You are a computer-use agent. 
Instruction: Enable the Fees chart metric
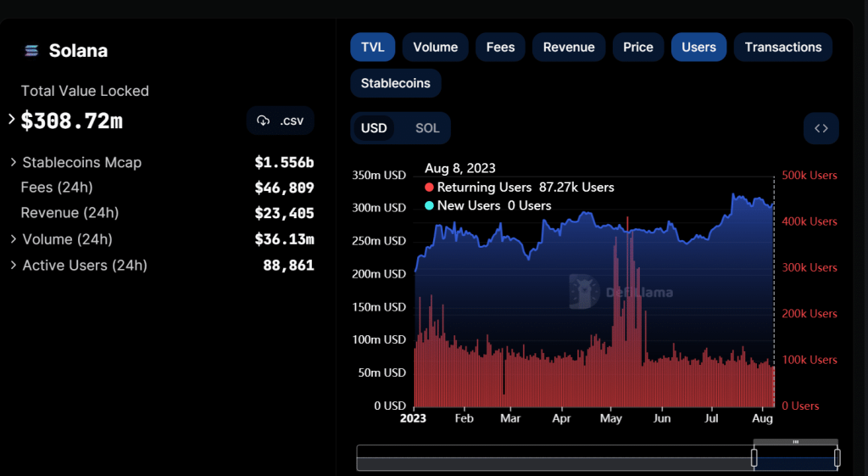click(500, 48)
